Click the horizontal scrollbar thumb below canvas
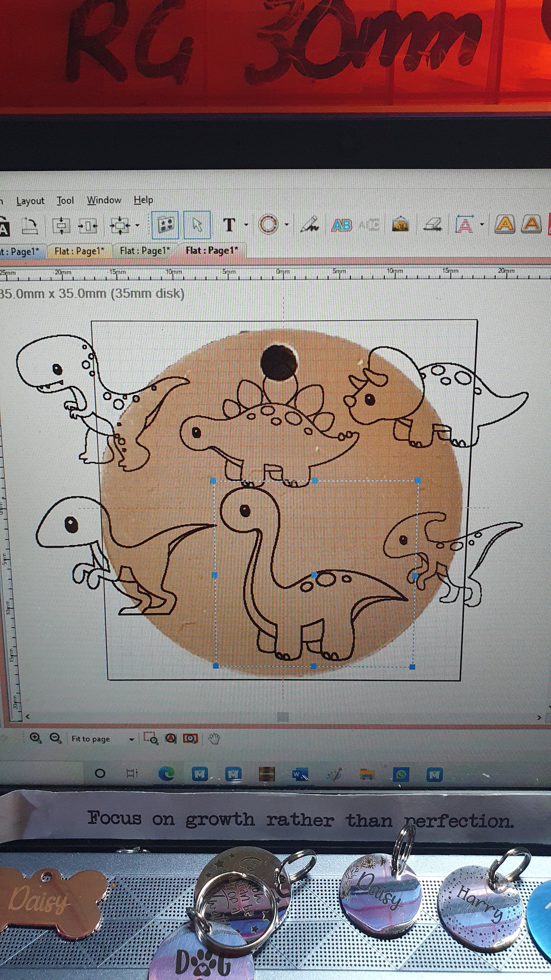Screen dimensions: 551x980 pyautogui.click(x=283, y=717)
